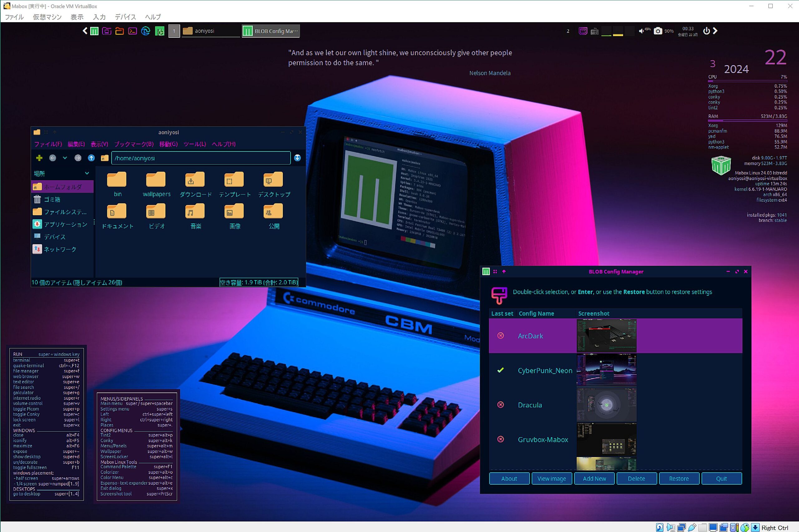Open the wallpapers folder

point(156,184)
